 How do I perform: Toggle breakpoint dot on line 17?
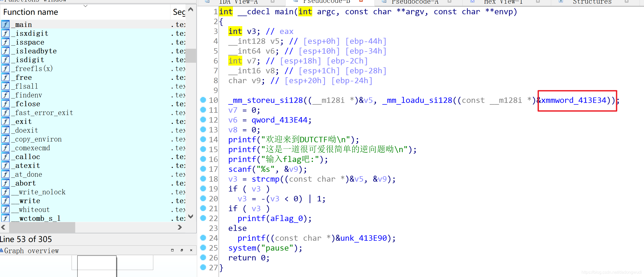203,169
